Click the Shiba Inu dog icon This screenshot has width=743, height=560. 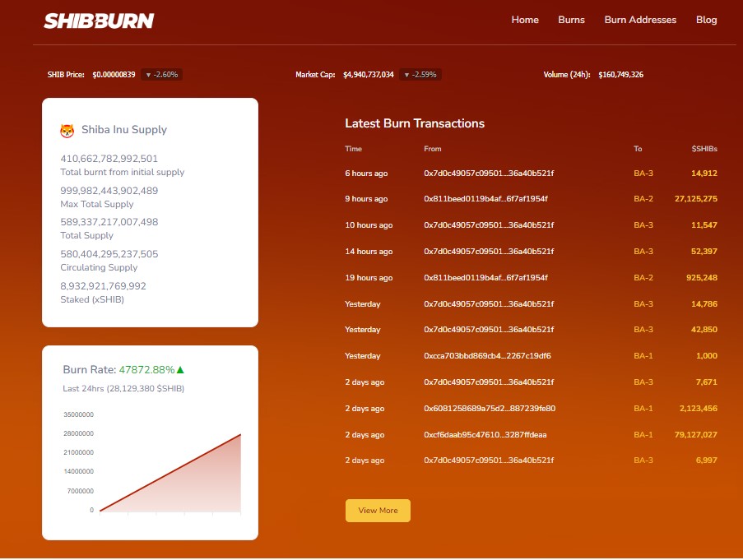67,131
